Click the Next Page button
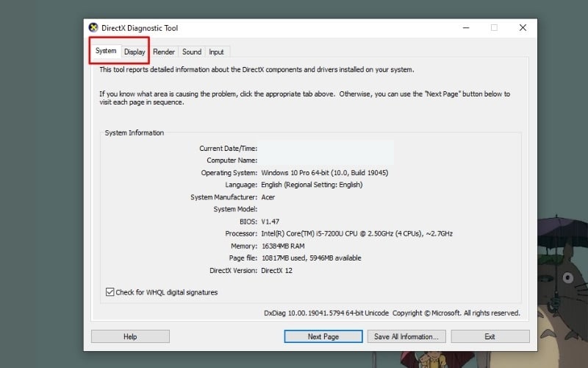588x368 pixels. (x=323, y=336)
